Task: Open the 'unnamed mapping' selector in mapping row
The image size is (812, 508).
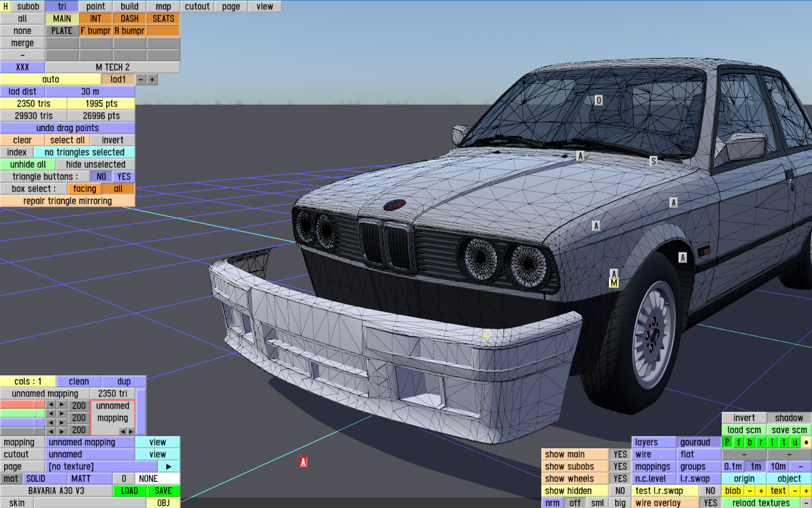Action: coord(90,443)
